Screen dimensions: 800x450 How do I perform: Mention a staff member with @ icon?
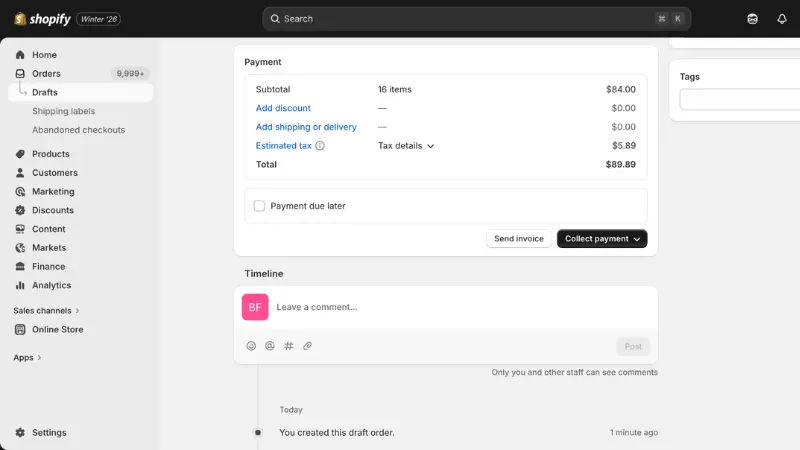click(x=270, y=346)
